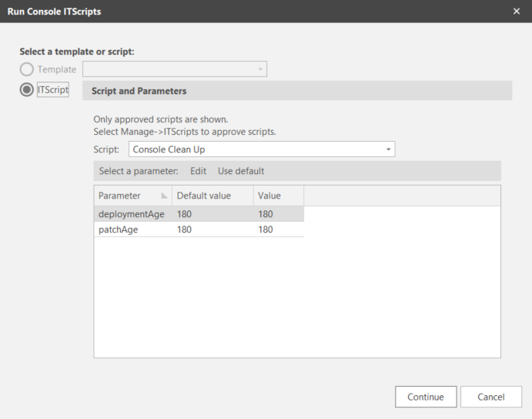This screenshot has height=419, width=532.
Task: Close the Run Console ITScripts dialog
Action: click(x=517, y=12)
